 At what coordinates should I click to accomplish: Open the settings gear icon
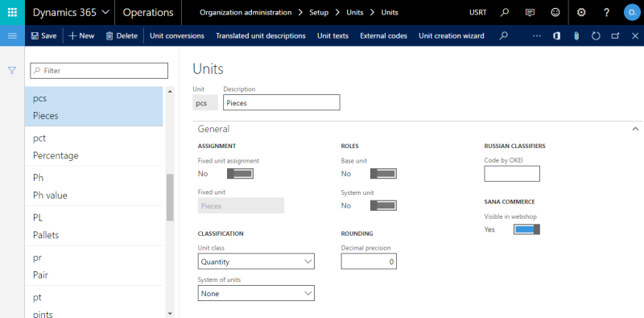click(x=581, y=12)
